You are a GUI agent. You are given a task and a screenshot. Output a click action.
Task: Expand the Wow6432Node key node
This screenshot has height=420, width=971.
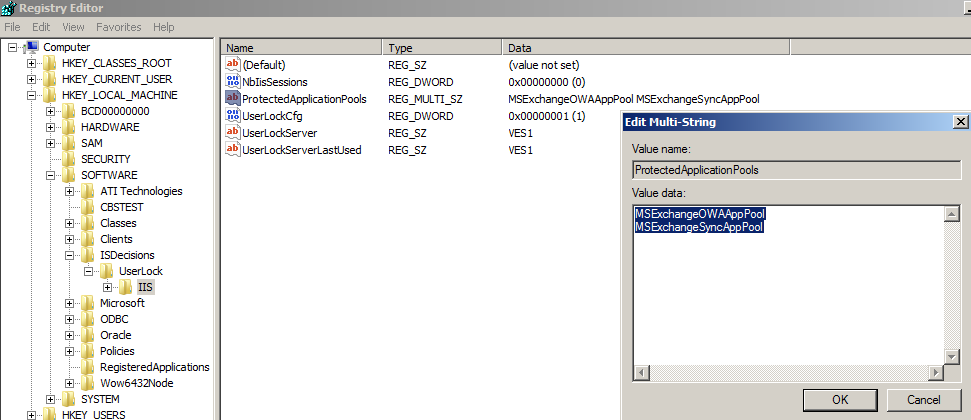[69, 383]
